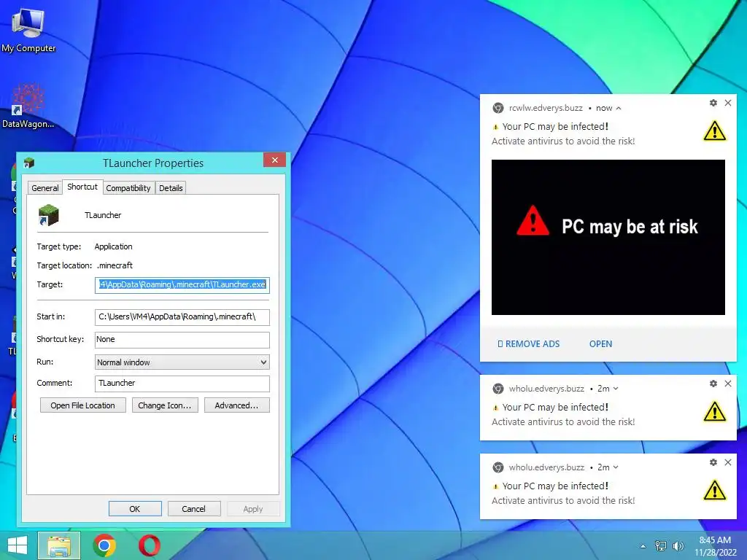Click the PC may be at risk image
747x560 pixels.
click(x=608, y=237)
